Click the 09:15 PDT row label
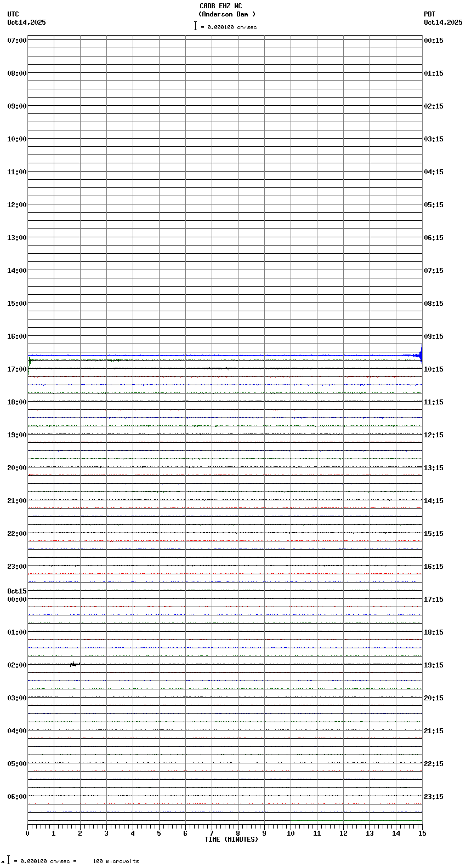The height and width of the screenshot is (868, 466). pyautogui.click(x=434, y=336)
